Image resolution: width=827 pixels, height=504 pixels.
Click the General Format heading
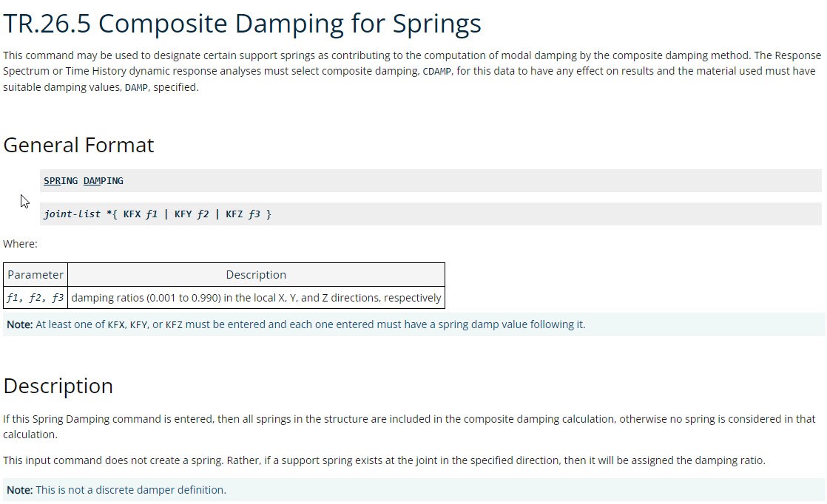pyautogui.click(x=78, y=145)
